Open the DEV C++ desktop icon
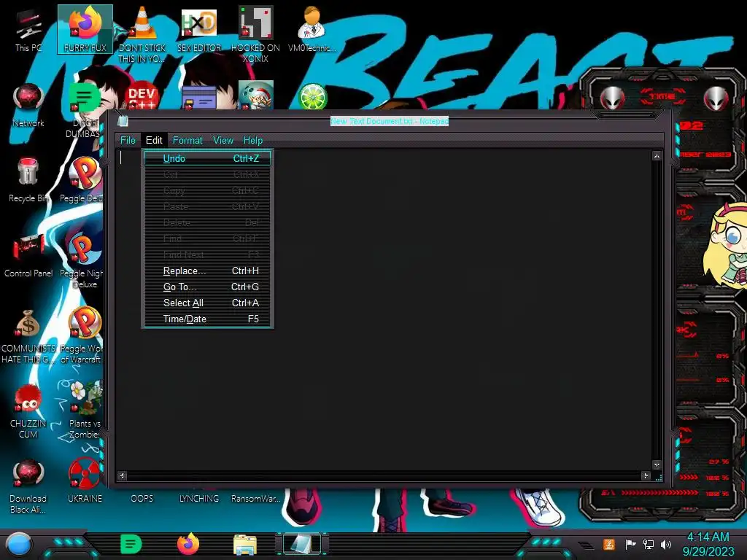Screen dimensions: 747x560 (142, 97)
